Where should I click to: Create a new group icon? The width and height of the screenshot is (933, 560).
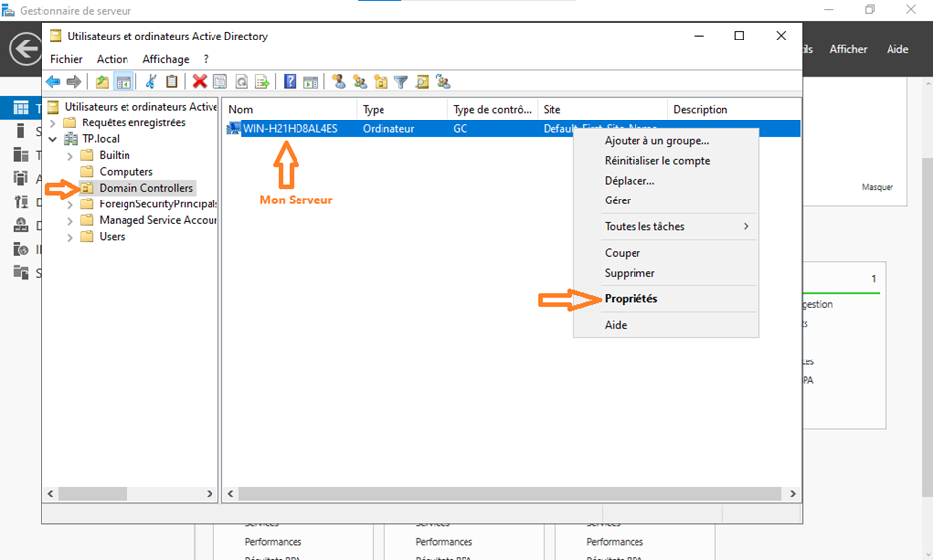click(x=360, y=81)
